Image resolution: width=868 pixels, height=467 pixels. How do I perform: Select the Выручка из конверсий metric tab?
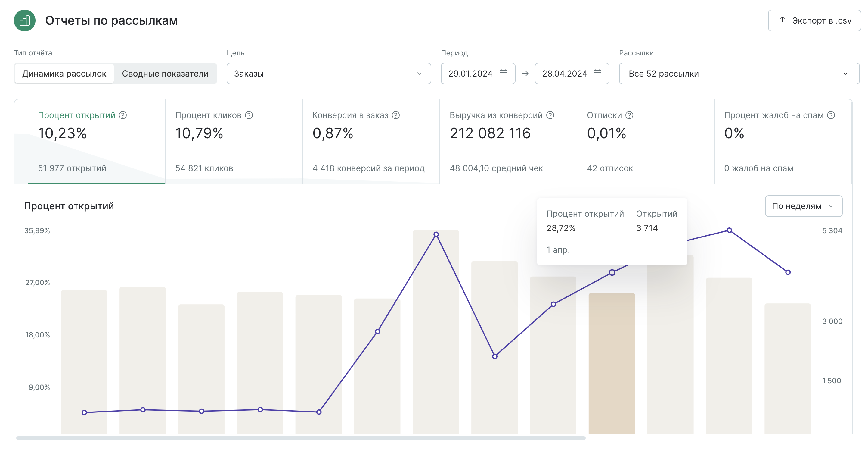(x=508, y=142)
